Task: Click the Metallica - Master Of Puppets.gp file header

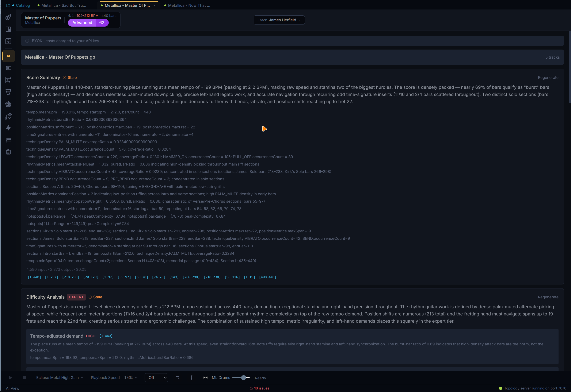Action: point(292,57)
